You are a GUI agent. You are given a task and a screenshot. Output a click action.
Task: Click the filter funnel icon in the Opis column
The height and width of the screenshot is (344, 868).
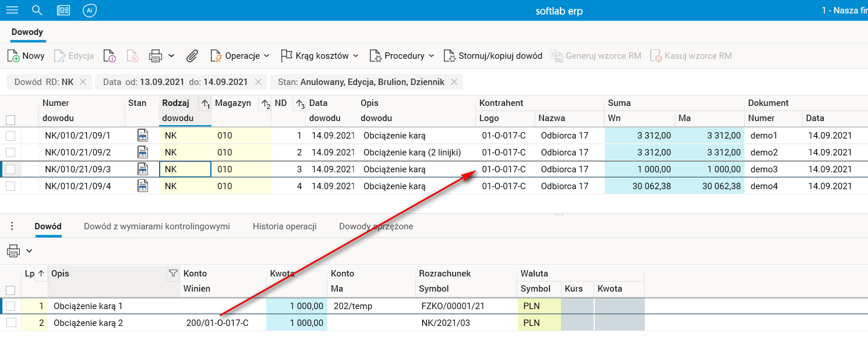173,273
